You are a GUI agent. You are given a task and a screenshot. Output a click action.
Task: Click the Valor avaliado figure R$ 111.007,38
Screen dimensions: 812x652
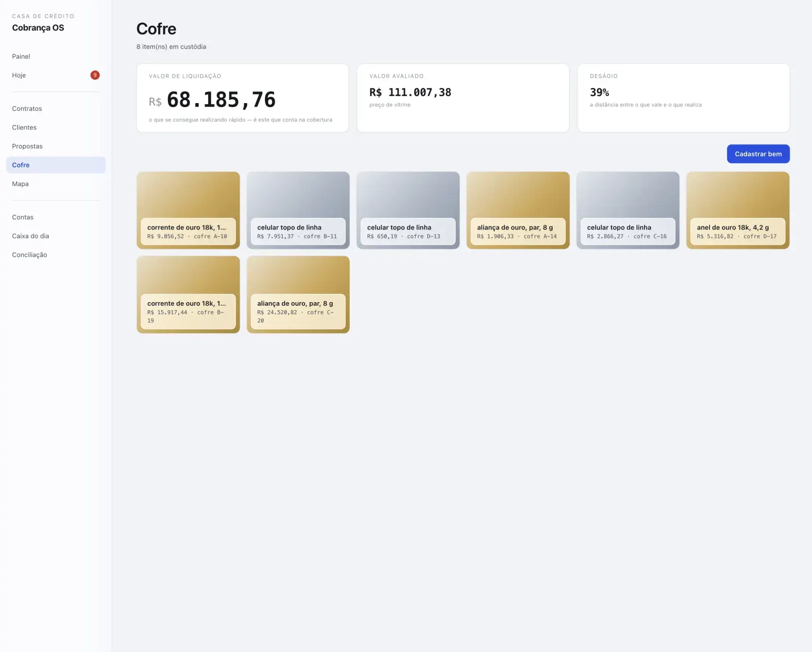pyautogui.click(x=410, y=92)
